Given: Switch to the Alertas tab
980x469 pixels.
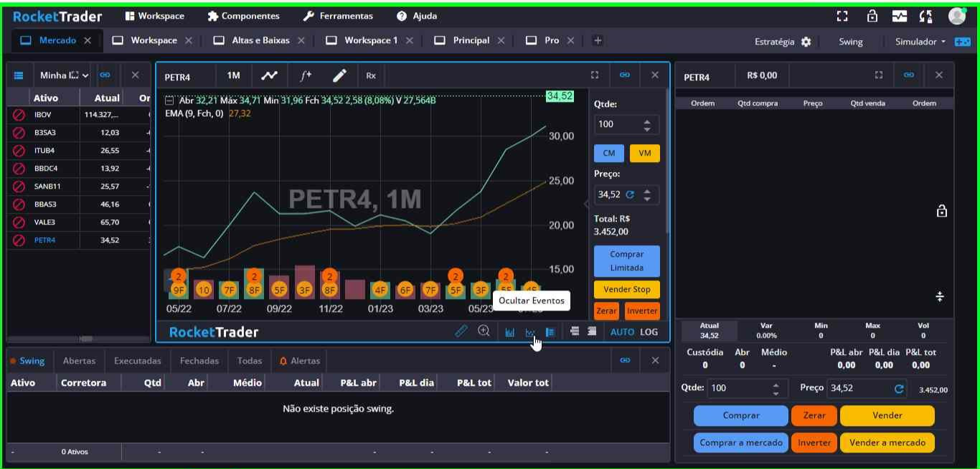Looking at the screenshot, I should click(x=300, y=361).
